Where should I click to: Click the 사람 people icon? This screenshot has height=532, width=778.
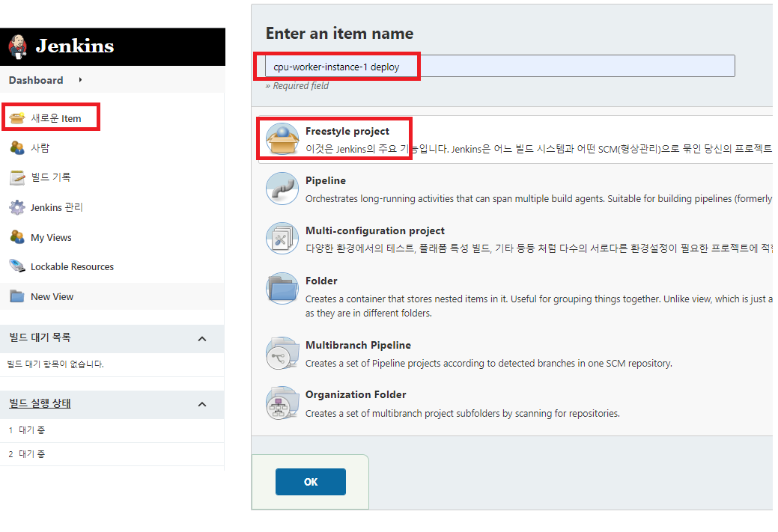point(17,147)
